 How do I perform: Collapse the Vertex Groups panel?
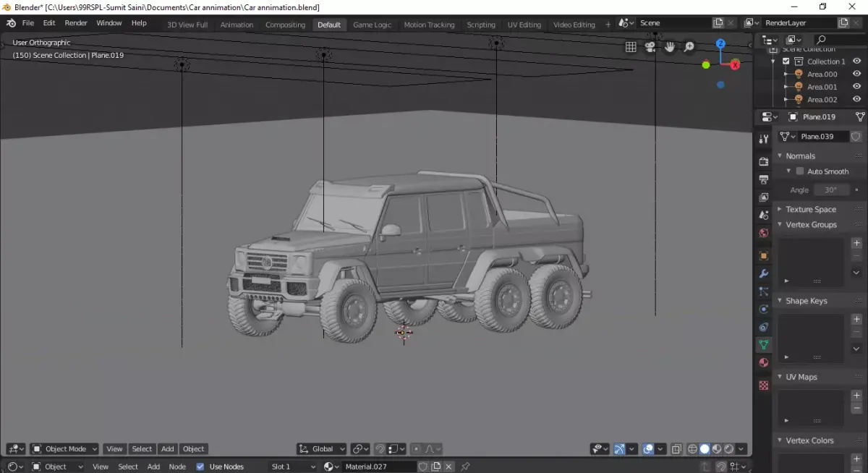(x=811, y=225)
